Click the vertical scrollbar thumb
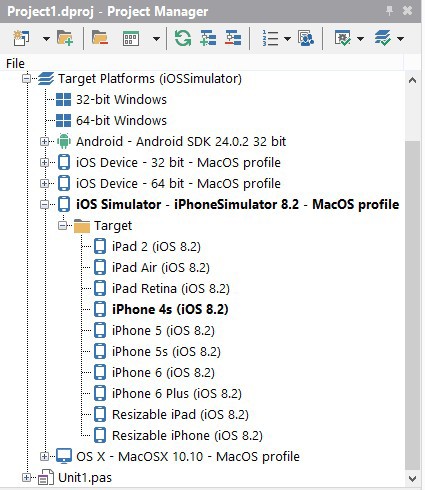 412,305
